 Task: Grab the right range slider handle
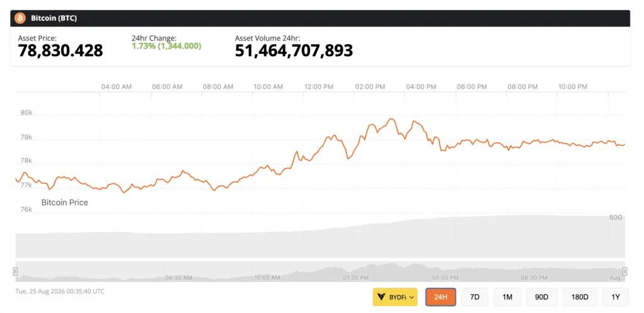(x=625, y=271)
